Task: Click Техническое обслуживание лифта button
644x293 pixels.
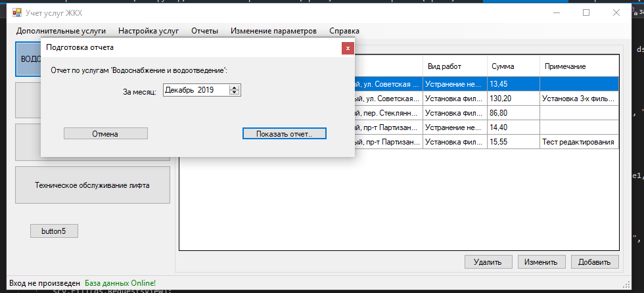Action: point(92,185)
